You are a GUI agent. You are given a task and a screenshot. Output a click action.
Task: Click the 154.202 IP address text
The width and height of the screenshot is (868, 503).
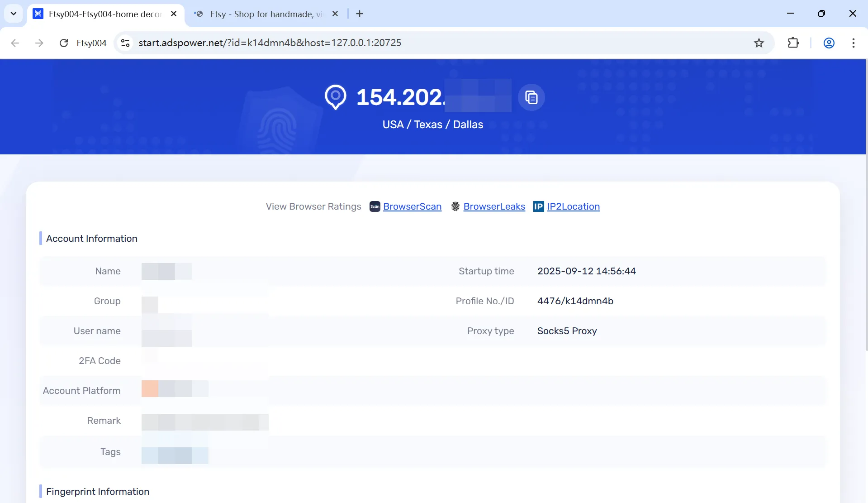(x=400, y=97)
